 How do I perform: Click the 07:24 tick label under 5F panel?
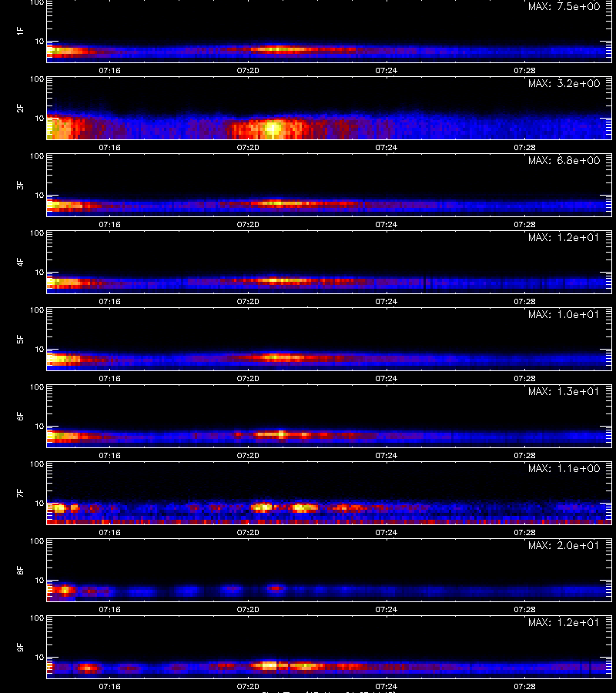(x=387, y=378)
